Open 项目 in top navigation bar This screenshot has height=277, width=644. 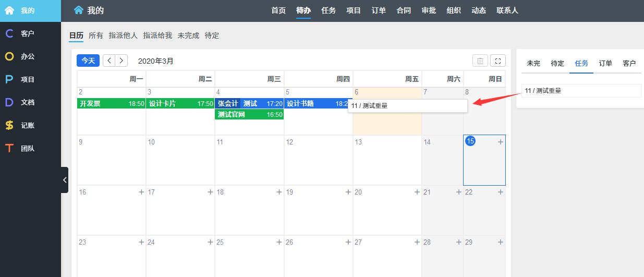coord(354,10)
